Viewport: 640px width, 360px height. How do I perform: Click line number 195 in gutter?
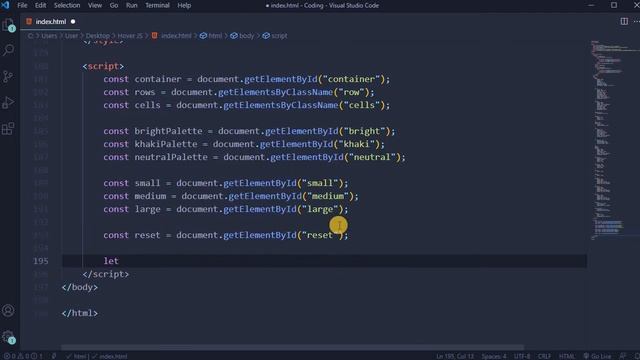[40, 261]
